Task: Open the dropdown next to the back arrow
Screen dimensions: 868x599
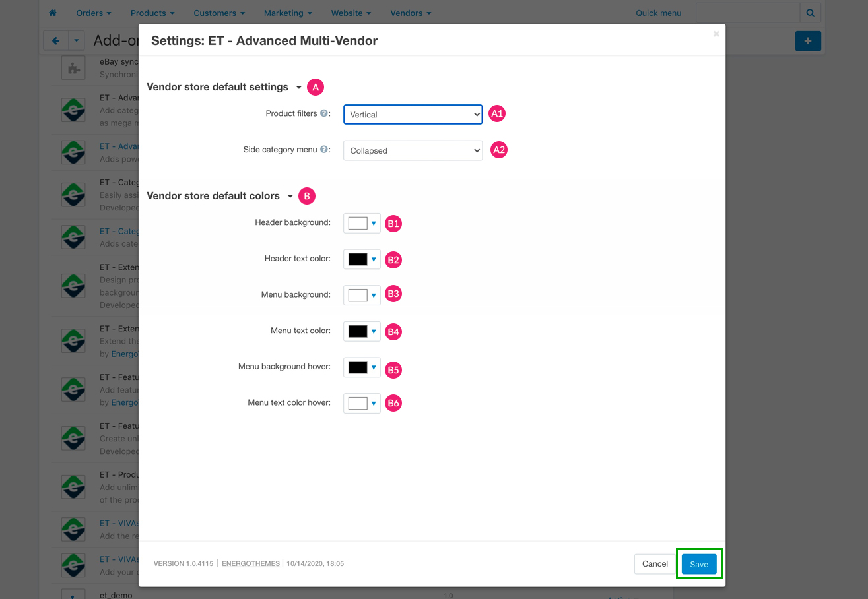Action: 77,41
